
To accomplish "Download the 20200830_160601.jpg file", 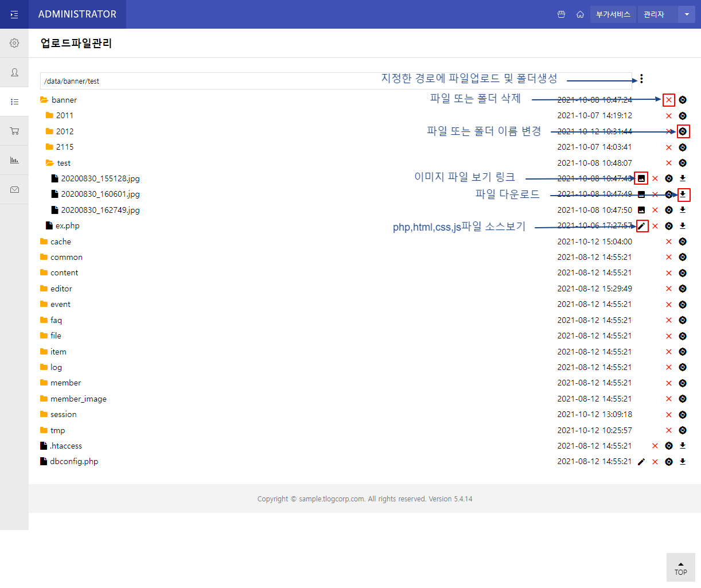I will pos(683,194).
